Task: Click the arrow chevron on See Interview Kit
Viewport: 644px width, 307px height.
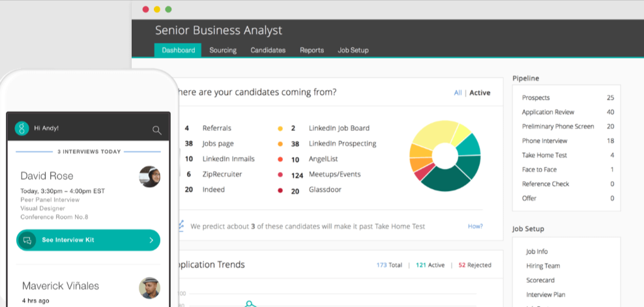Action: 151,240
